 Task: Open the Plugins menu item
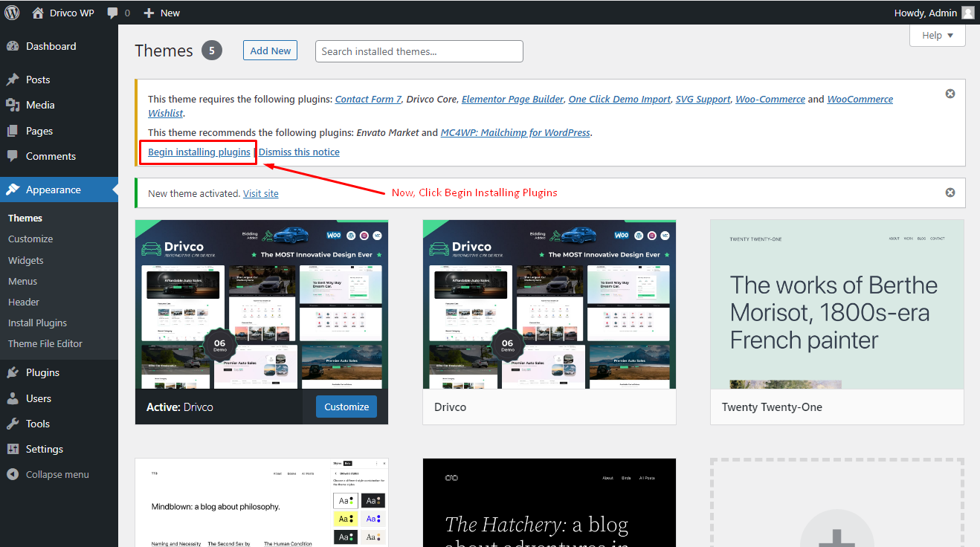pos(59,372)
